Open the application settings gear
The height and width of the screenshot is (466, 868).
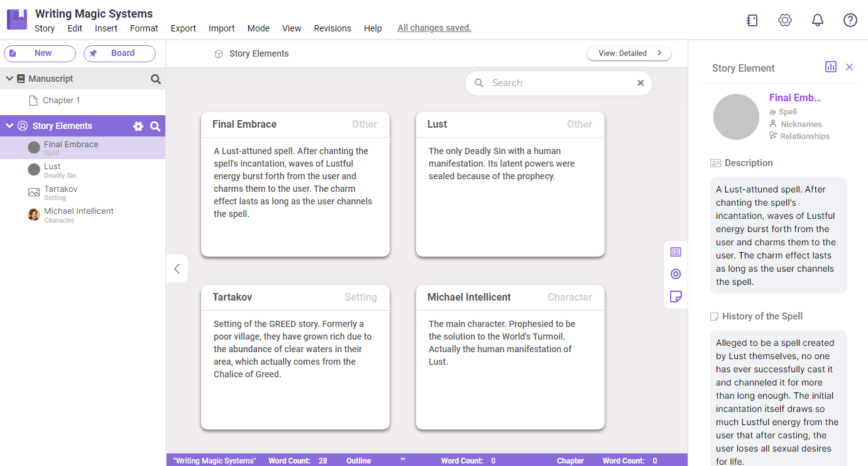pos(784,19)
